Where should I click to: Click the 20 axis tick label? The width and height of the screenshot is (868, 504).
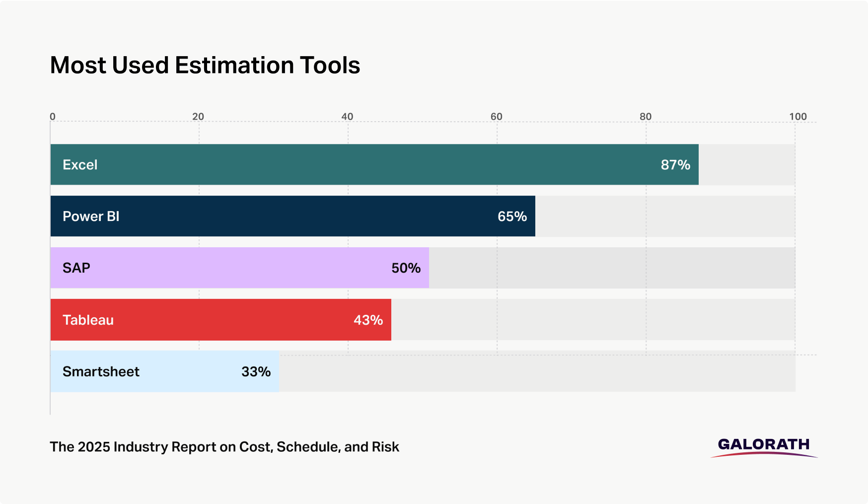pyautogui.click(x=198, y=117)
